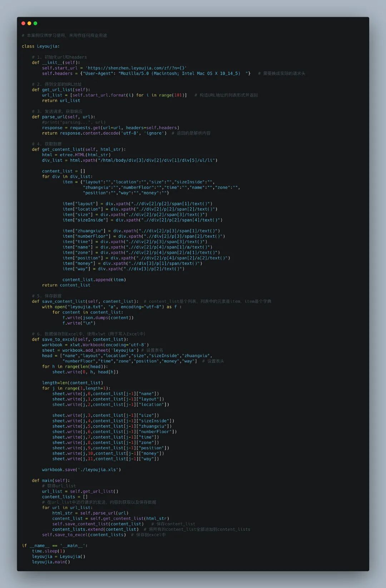Screen dimensions: 386x588
Task: Click the commented-out #print("parsing...") line
Action: (x=74, y=122)
